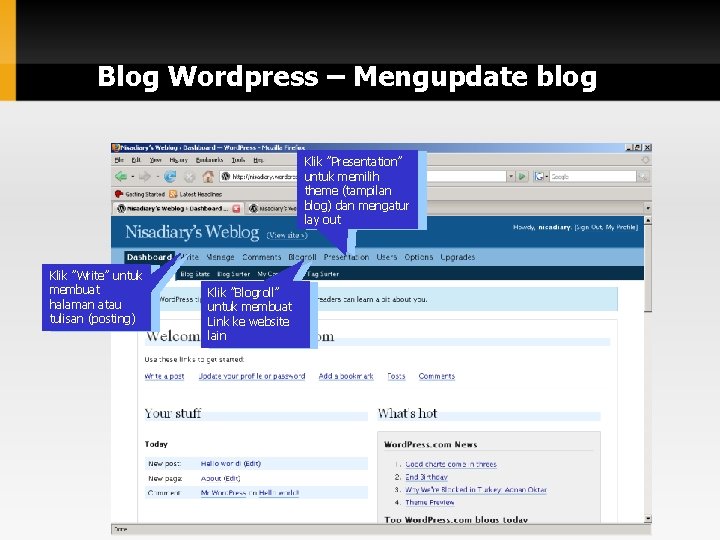
Task: Go to Firefox Home icon
Action: [208, 176]
